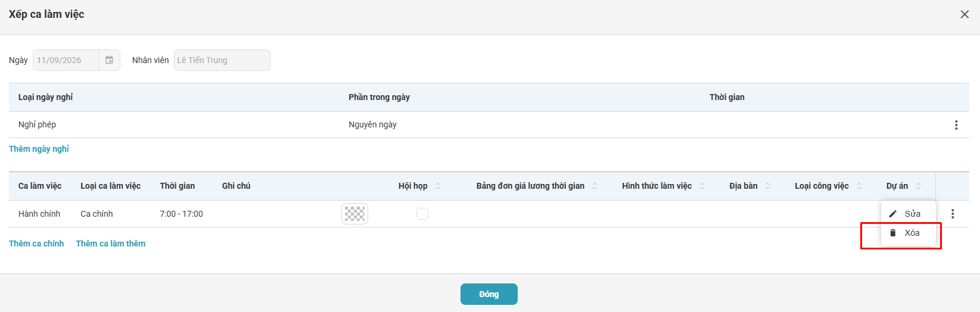Click the Thêm ca chính link

(x=36, y=244)
